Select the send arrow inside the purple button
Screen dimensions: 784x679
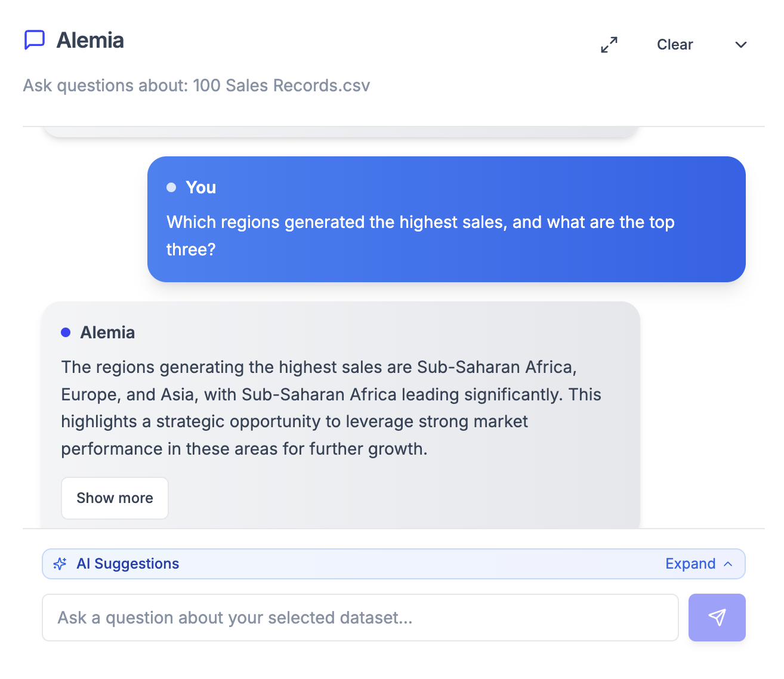tap(717, 618)
